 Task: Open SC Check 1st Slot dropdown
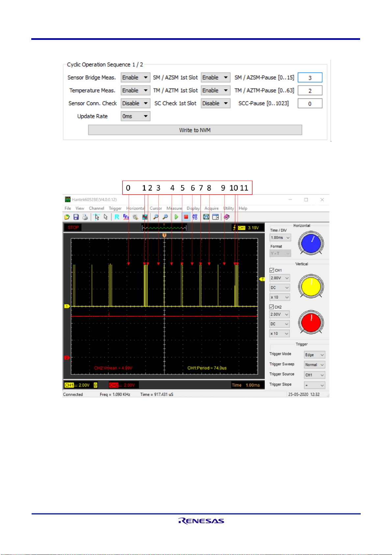216,103
